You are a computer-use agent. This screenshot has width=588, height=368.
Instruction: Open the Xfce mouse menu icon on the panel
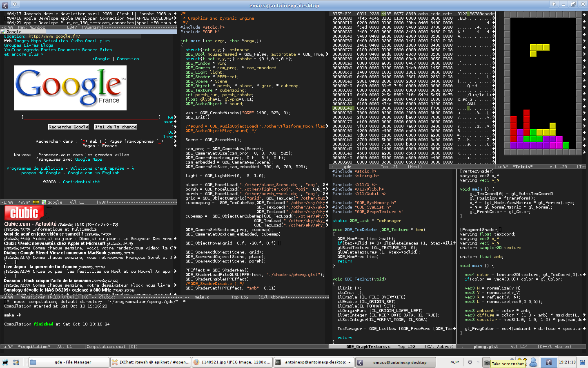point(5,362)
